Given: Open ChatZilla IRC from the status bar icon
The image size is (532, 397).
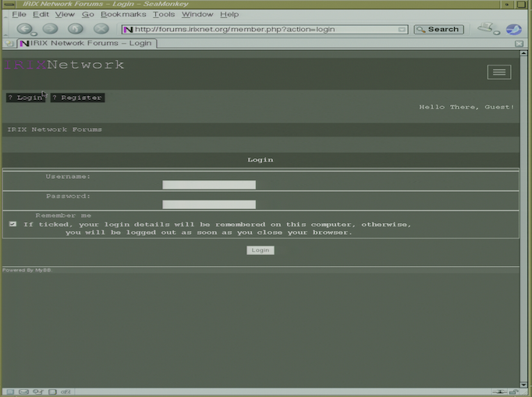Looking at the screenshot, I should [x=66, y=392].
